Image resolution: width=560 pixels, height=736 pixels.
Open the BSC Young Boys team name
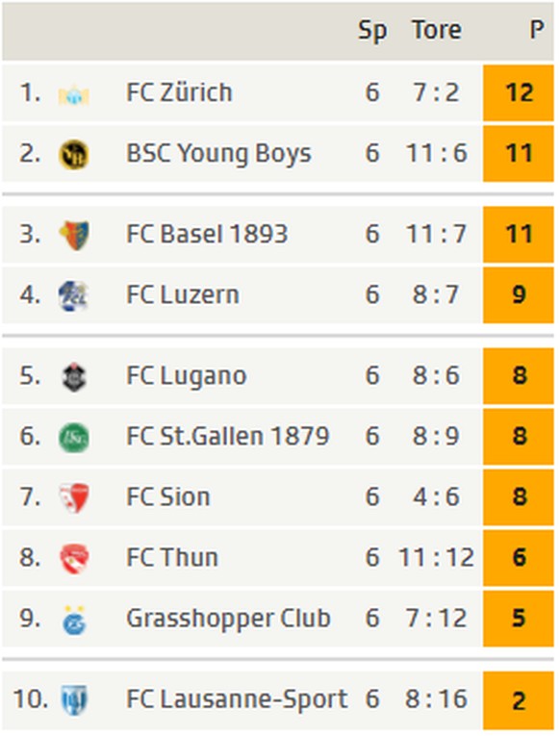(x=218, y=154)
